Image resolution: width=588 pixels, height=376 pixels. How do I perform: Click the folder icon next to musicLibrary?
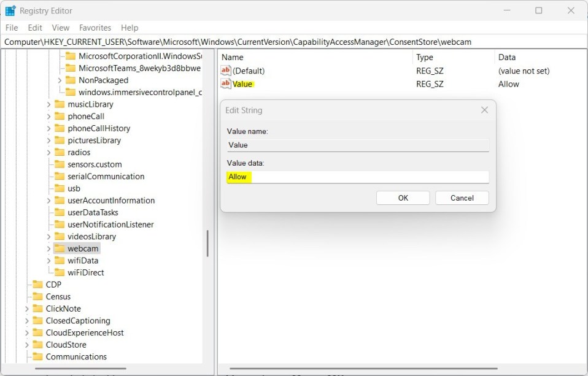tap(60, 104)
